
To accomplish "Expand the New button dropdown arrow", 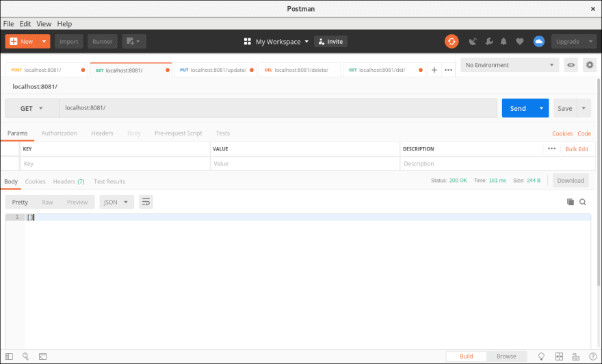I will [44, 42].
